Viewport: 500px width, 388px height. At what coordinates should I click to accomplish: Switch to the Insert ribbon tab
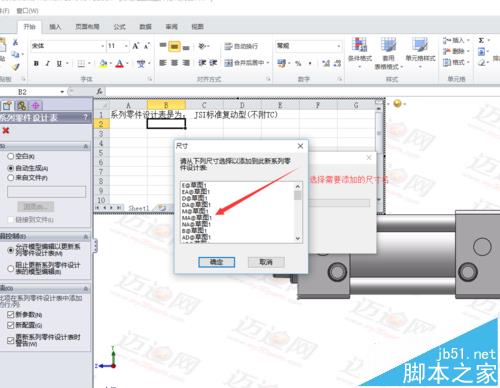(55, 27)
